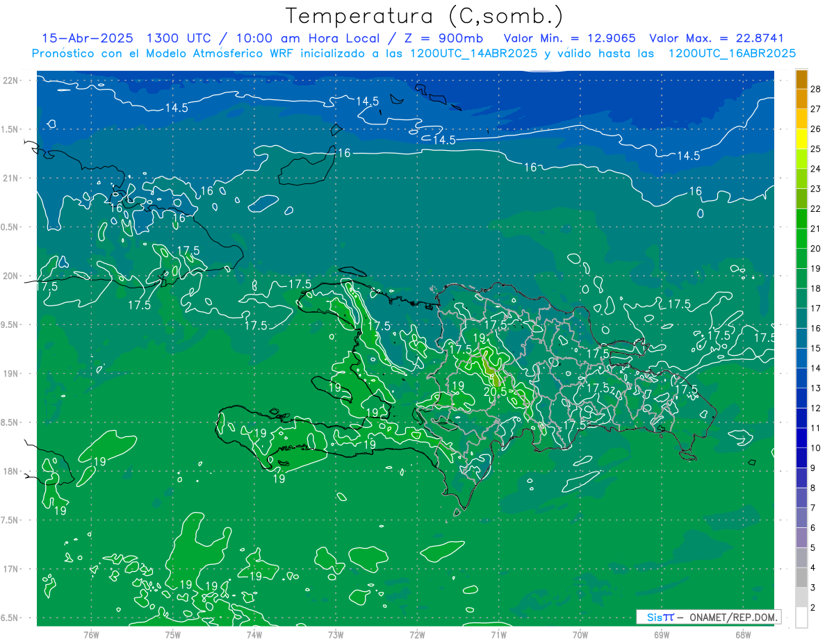Click color scale label "2"
Image resolution: width=834 pixels, height=644 pixels.
(x=813, y=607)
